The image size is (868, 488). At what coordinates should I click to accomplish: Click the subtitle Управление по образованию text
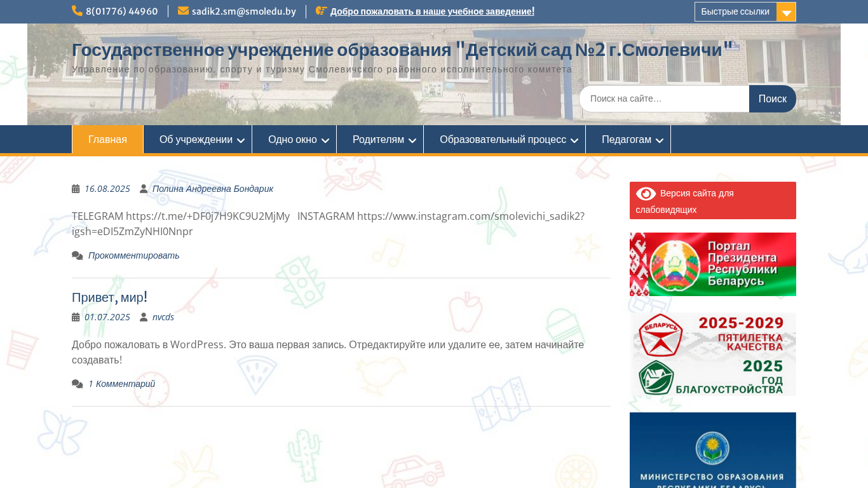[x=322, y=69]
